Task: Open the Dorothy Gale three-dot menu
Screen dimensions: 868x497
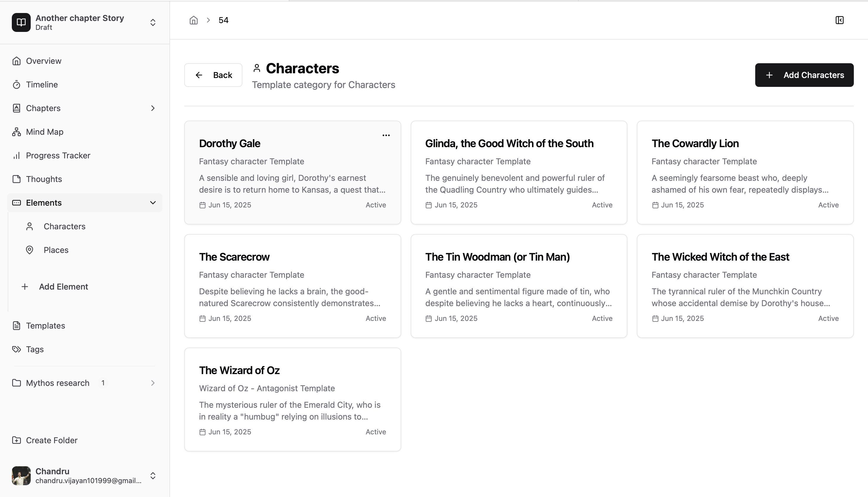Action: [x=386, y=135]
